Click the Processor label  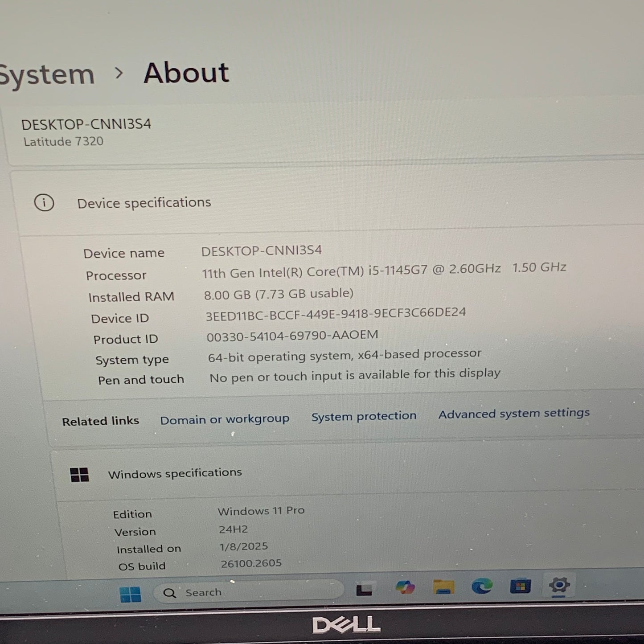(x=116, y=276)
